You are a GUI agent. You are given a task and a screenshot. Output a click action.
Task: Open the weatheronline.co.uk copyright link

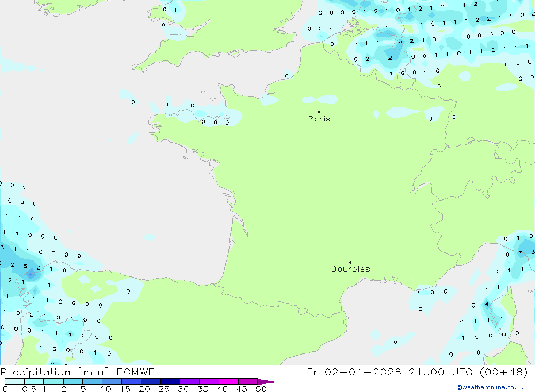pyautogui.click(x=490, y=387)
